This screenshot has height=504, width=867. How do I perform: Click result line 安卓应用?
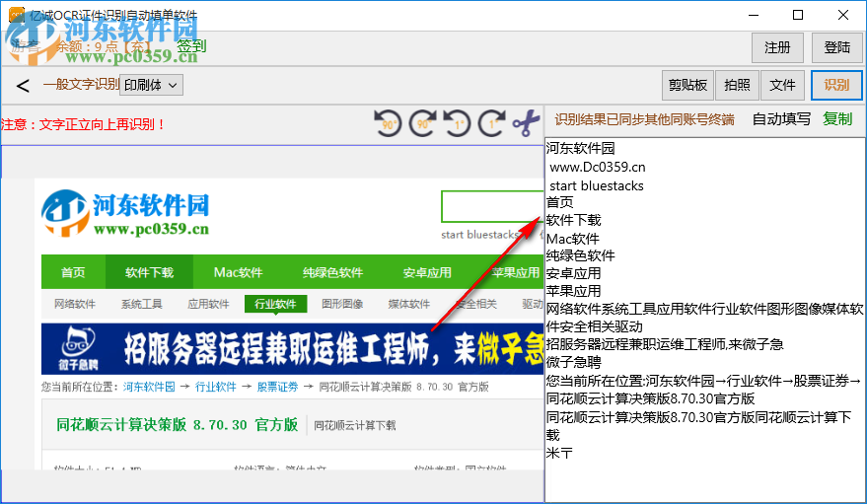point(573,273)
